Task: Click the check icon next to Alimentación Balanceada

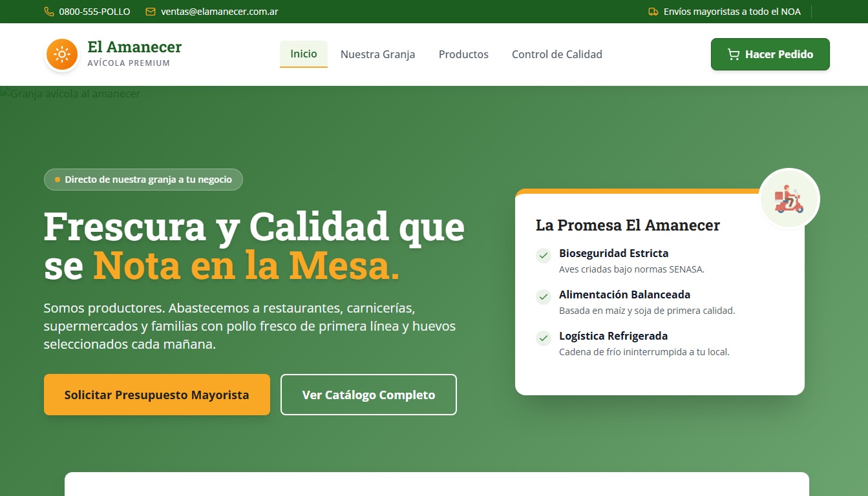Action: point(544,297)
